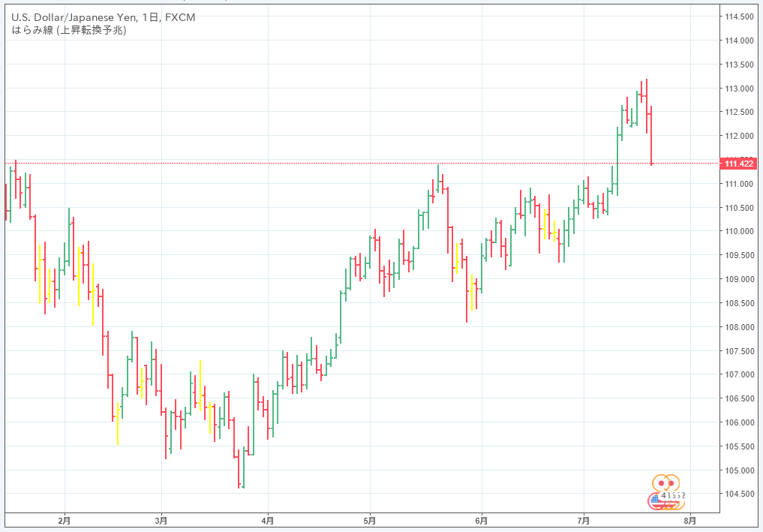Click the 107.000 price axis label
Image resolution: width=763 pixels, height=532 pixels.
click(x=739, y=374)
